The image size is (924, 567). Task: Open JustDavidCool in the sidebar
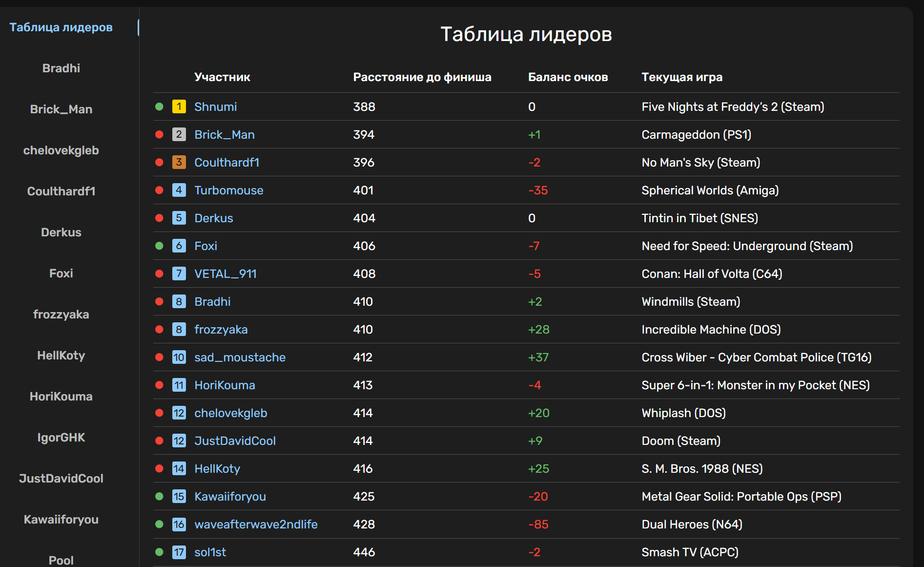pos(61,479)
